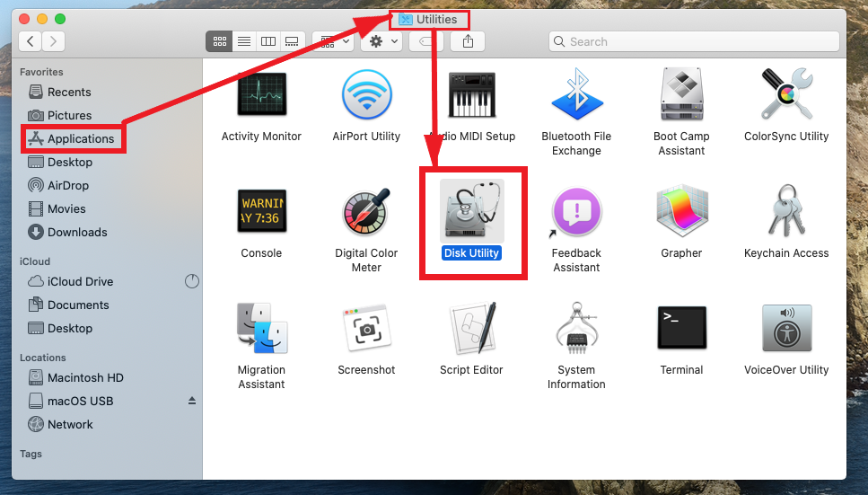868x495 pixels.
Task: Open the gear Action menu
Action: point(381,41)
